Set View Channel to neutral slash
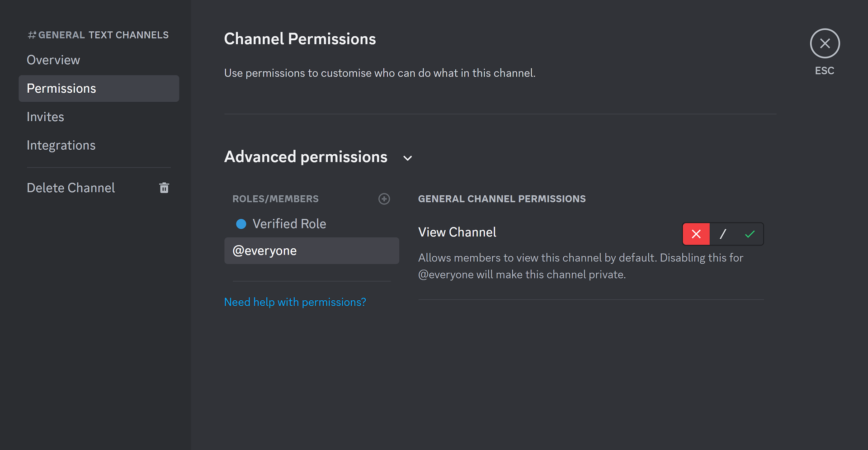This screenshot has width=868, height=450. tap(723, 234)
